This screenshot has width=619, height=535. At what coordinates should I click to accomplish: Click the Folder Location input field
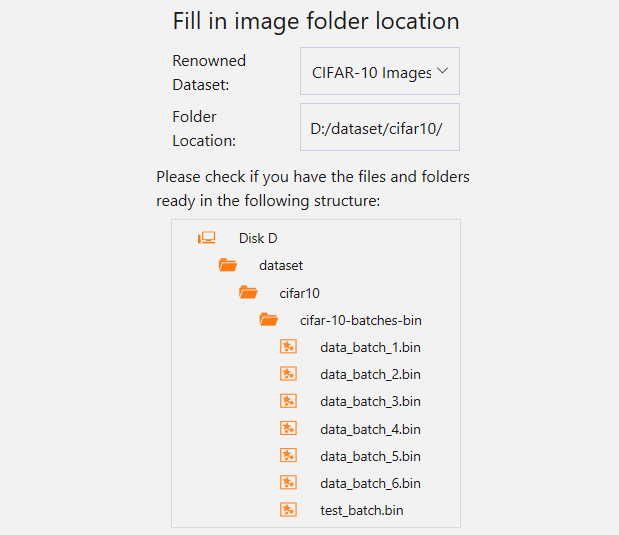tap(380, 127)
